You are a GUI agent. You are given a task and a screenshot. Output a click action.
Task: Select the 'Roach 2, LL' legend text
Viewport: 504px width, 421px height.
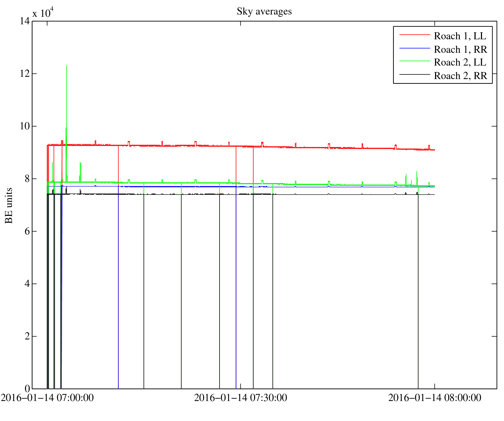point(460,62)
